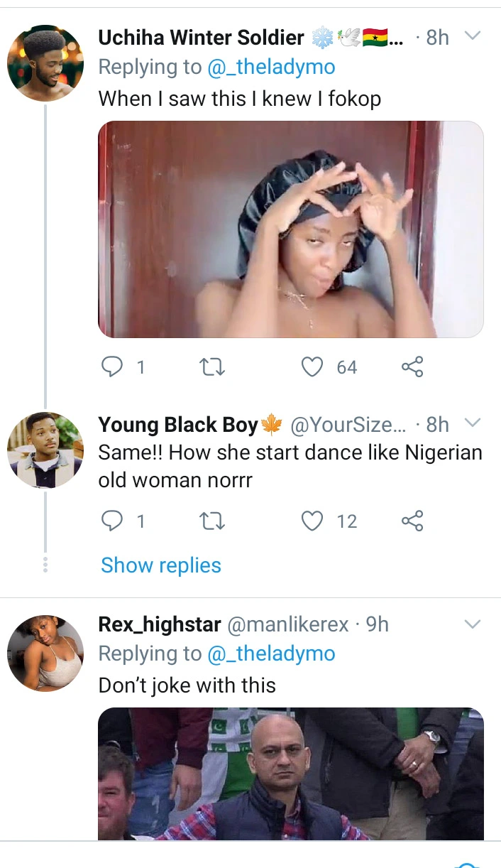
Task: Click Show replies link
Action: point(161,565)
